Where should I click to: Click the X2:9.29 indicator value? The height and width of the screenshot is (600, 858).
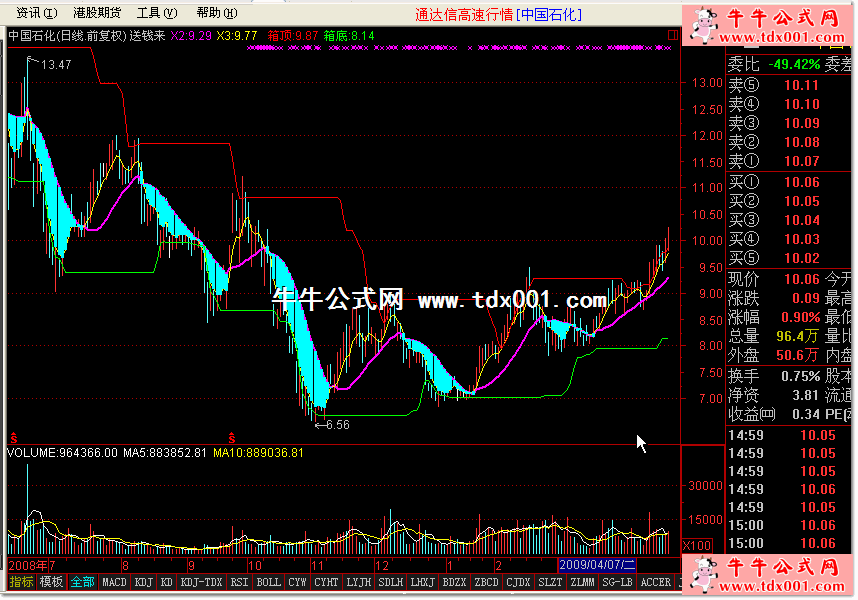191,36
